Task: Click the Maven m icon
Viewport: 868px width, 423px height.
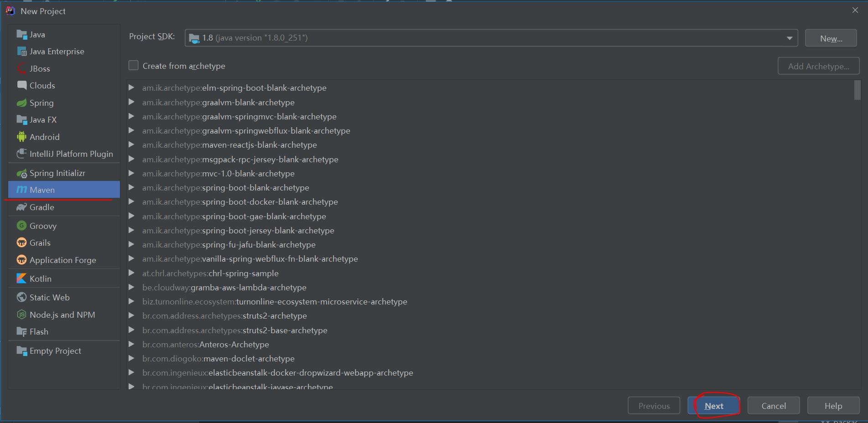Action: [21, 190]
